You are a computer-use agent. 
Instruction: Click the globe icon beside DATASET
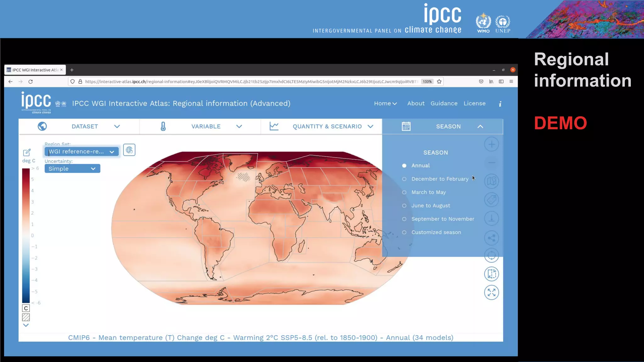42,126
